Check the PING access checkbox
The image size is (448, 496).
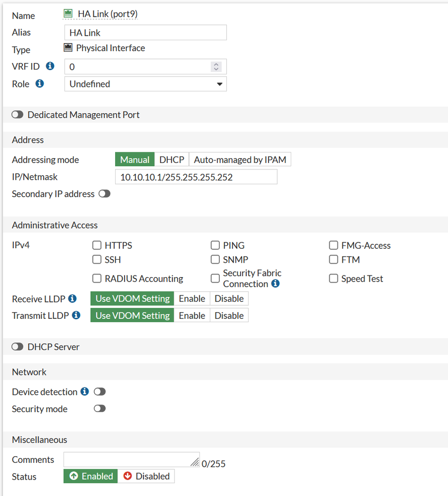pyautogui.click(x=215, y=245)
